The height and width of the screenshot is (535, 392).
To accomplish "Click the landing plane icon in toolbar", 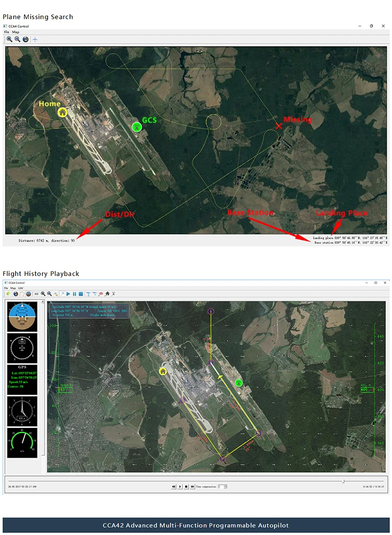I will pos(95,294).
